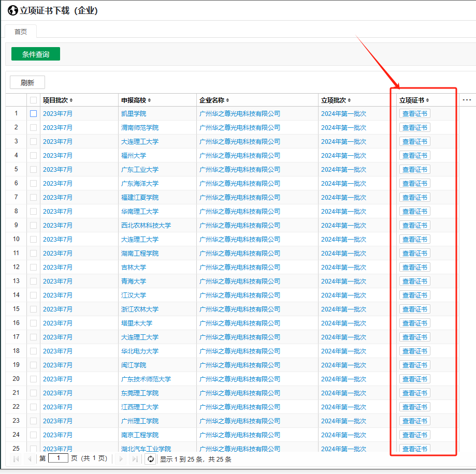Open the 吉林大学 link in row 12
Screen dimensions: 476x474
click(134, 267)
